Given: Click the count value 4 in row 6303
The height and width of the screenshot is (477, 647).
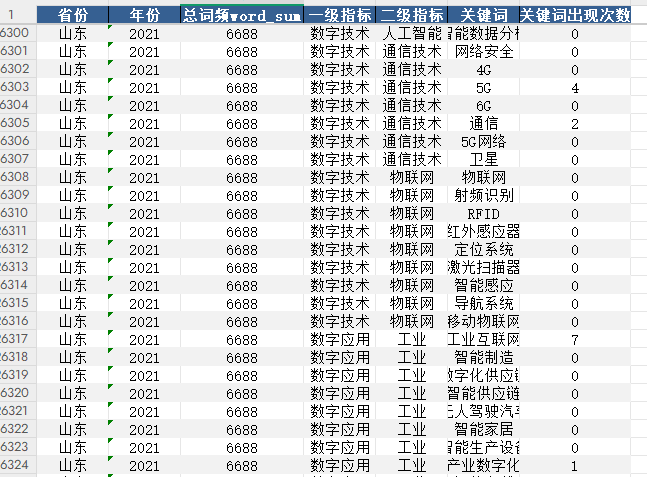Looking at the screenshot, I should coord(575,87).
